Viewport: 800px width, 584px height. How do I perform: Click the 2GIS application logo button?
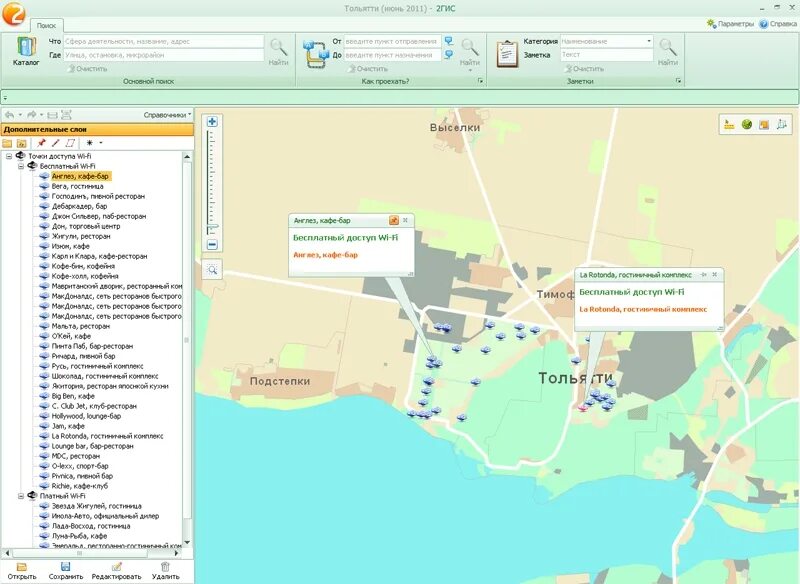(14, 12)
